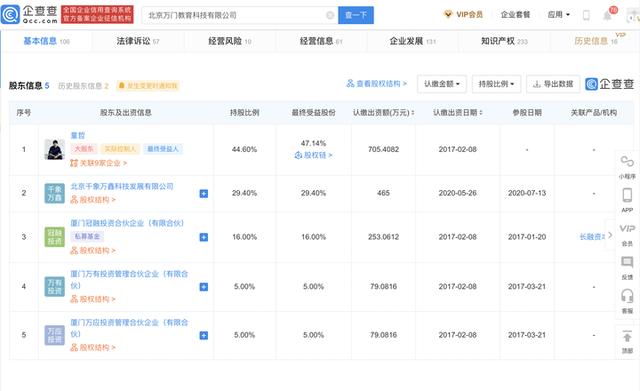Click 2020-07-13 date cell in row 2

527,193
